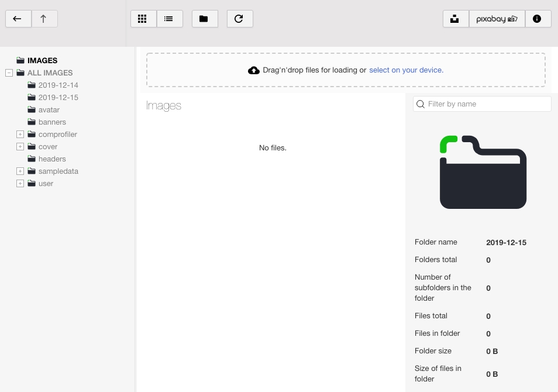558x392 pixels.
Task: Select the banners folder in tree
Action: (x=52, y=122)
